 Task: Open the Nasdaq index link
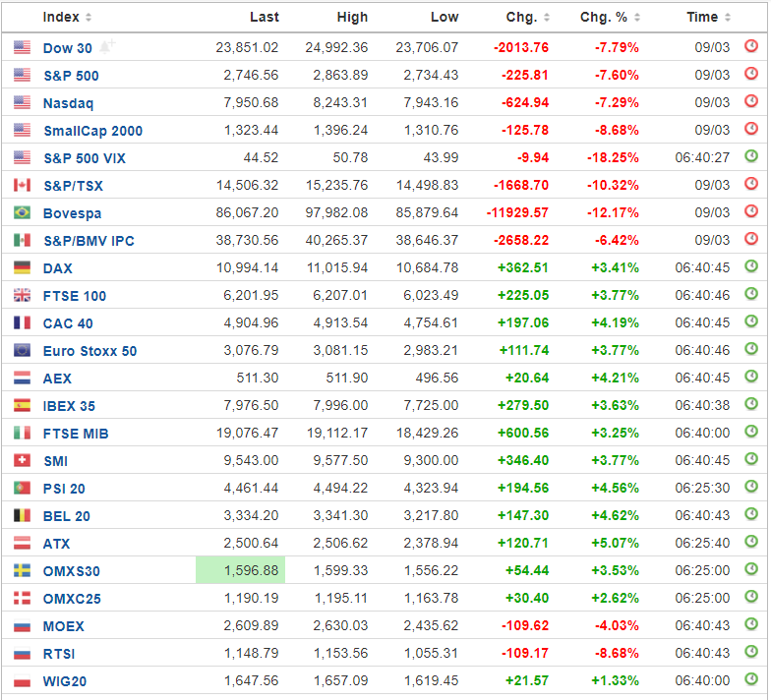[x=69, y=103]
